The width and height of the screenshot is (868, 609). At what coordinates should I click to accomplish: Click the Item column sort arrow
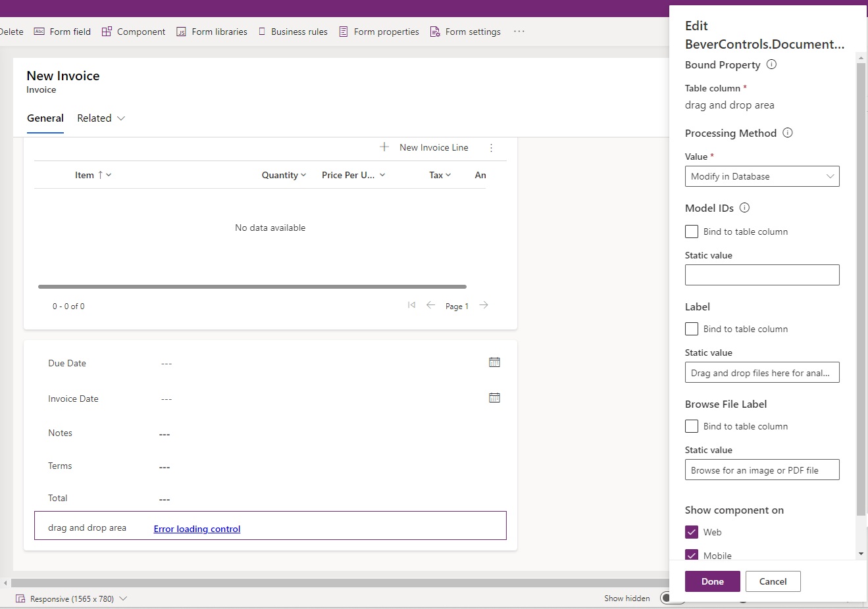click(100, 175)
